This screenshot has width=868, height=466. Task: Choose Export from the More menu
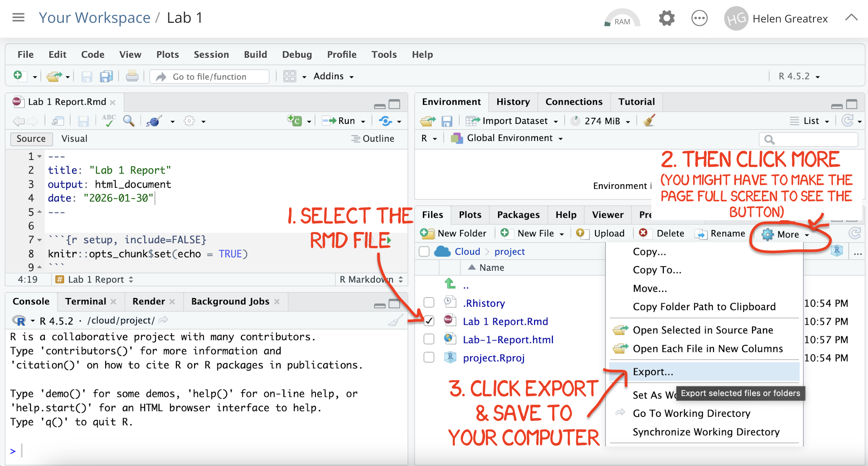tap(652, 372)
